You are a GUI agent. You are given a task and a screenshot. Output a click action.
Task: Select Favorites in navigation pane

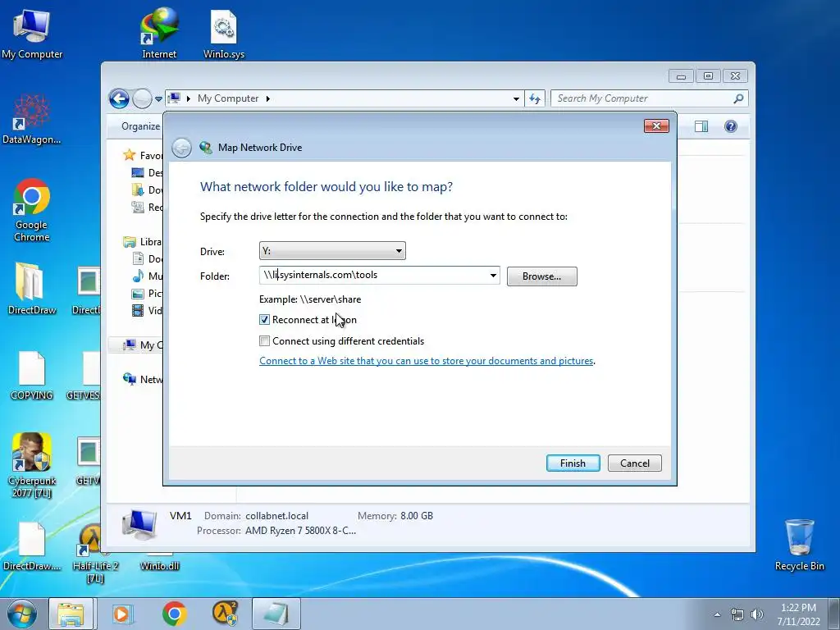(x=143, y=155)
